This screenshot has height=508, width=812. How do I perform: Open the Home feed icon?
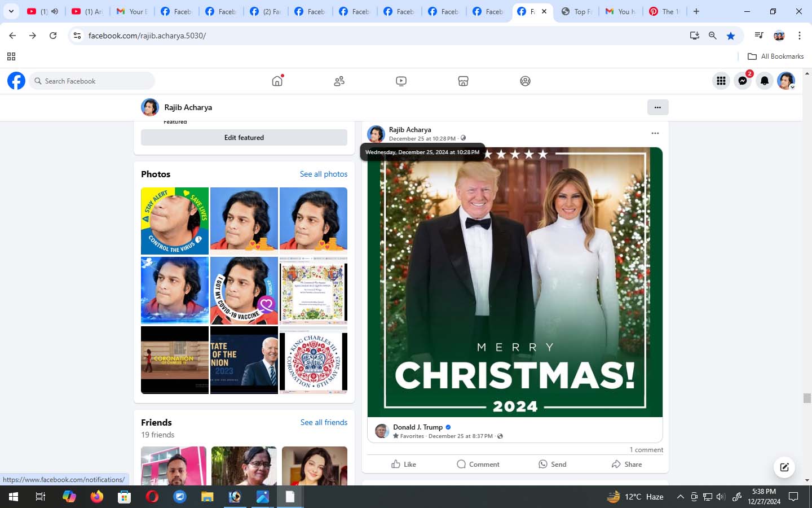tap(277, 81)
